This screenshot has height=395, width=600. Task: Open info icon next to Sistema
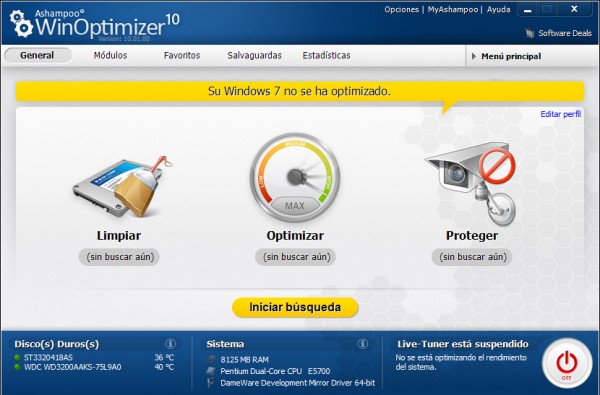click(363, 343)
